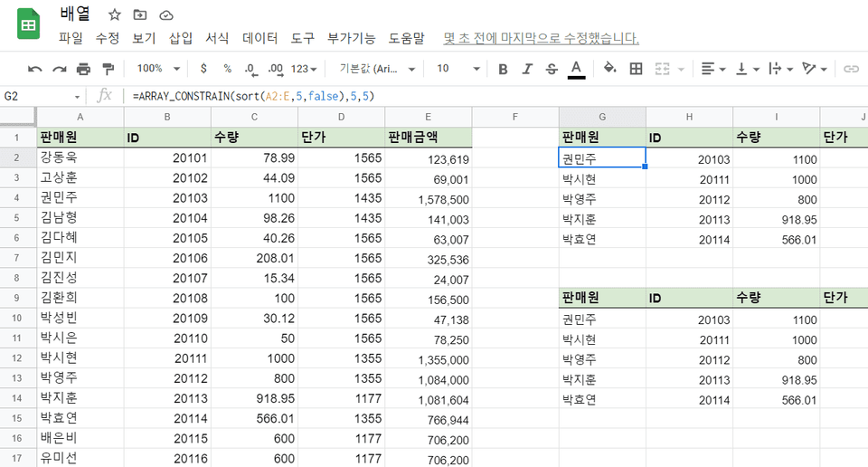Undo the last action
The image size is (868, 467).
(35, 69)
